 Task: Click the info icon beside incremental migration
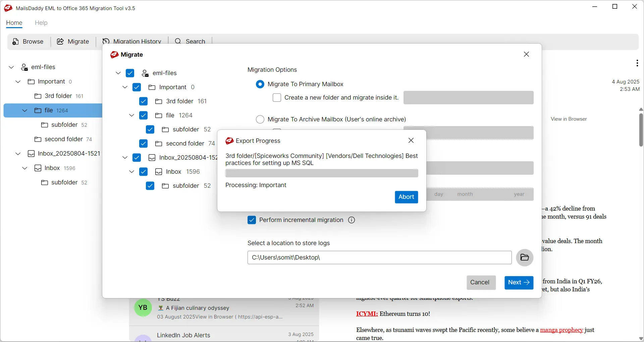[351, 220]
